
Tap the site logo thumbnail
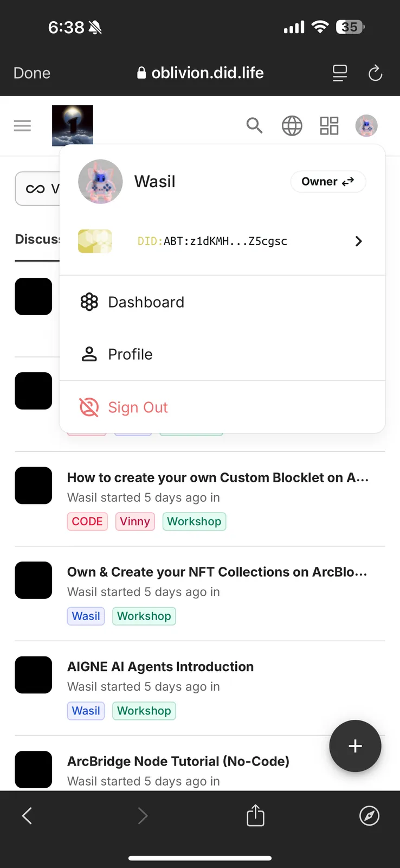(73, 125)
